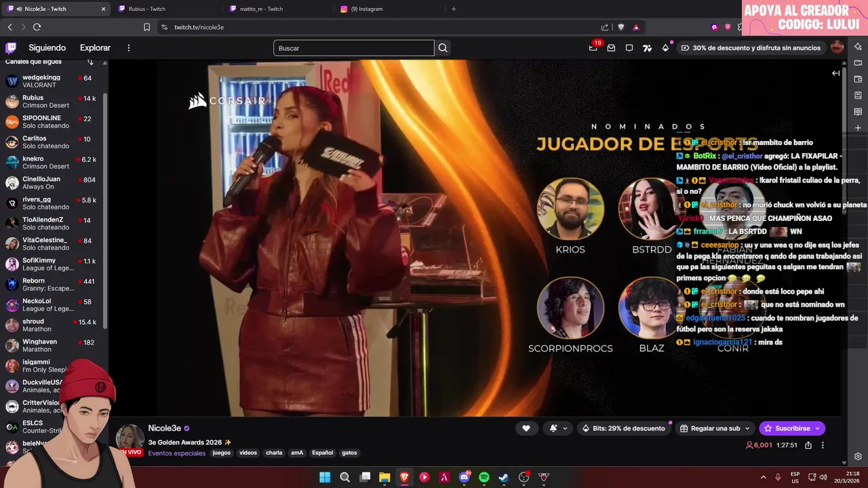Open the Twitch prime loot mail icon
The width and height of the screenshot is (868, 488).
(x=611, y=48)
